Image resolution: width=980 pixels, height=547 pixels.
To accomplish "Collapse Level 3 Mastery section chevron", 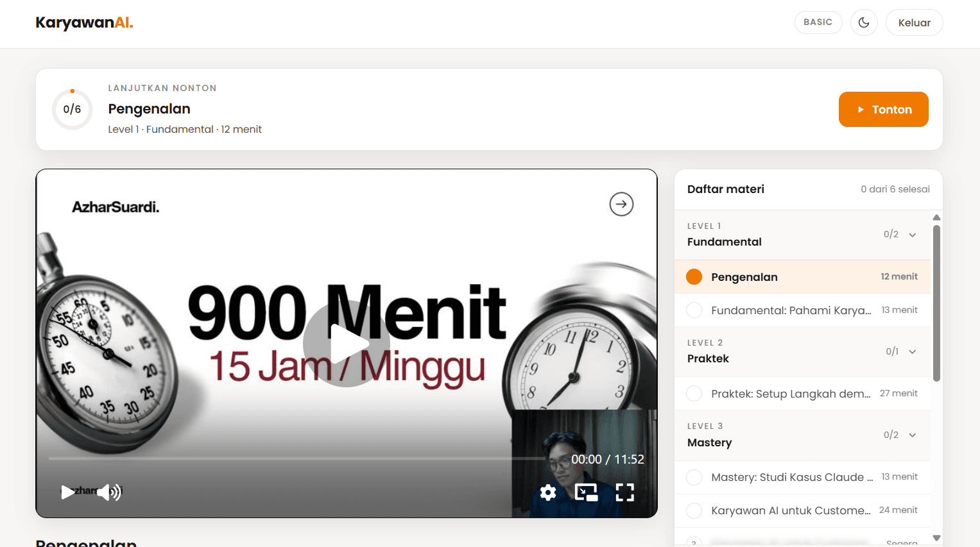I will [x=913, y=435].
